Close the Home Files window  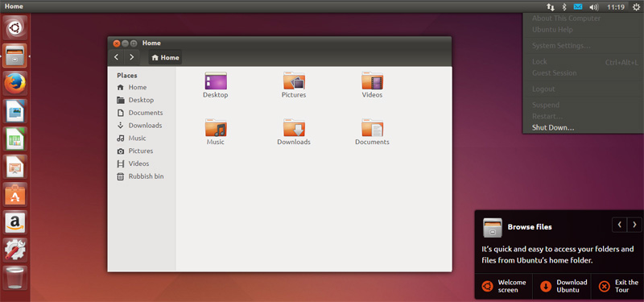117,43
